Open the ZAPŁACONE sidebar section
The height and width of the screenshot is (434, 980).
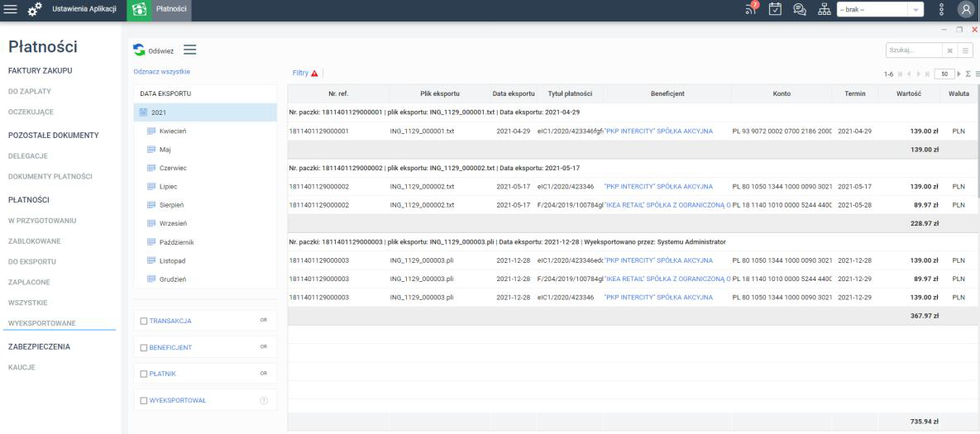[x=29, y=282]
